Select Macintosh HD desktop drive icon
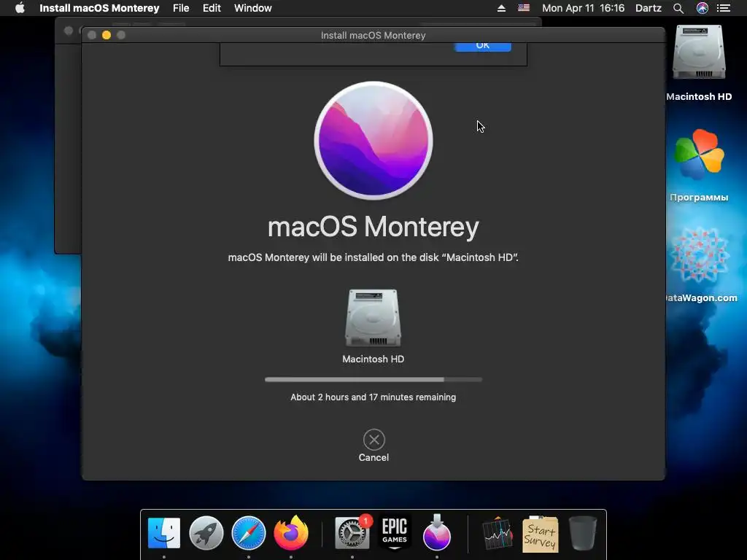 click(x=699, y=52)
